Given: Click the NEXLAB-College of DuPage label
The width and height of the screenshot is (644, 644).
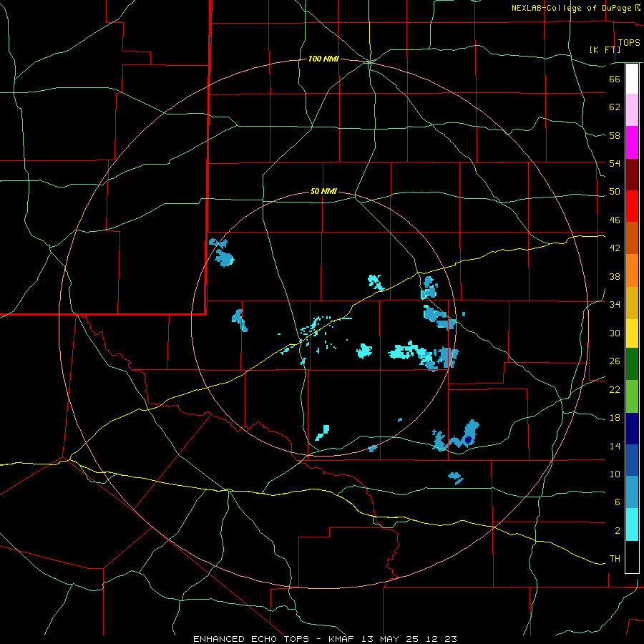Looking at the screenshot, I should click(x=572, y=8).
